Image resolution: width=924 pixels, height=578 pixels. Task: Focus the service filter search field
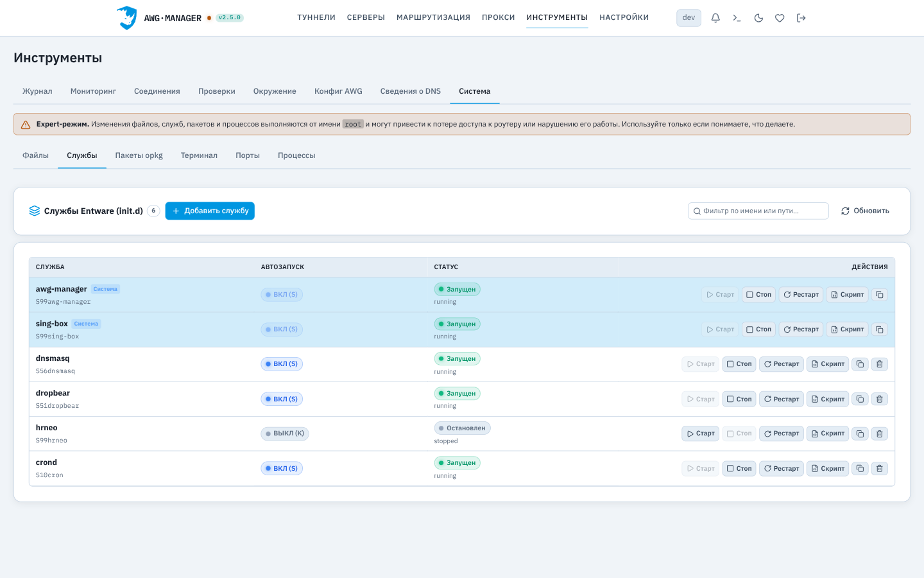[758, 211]
